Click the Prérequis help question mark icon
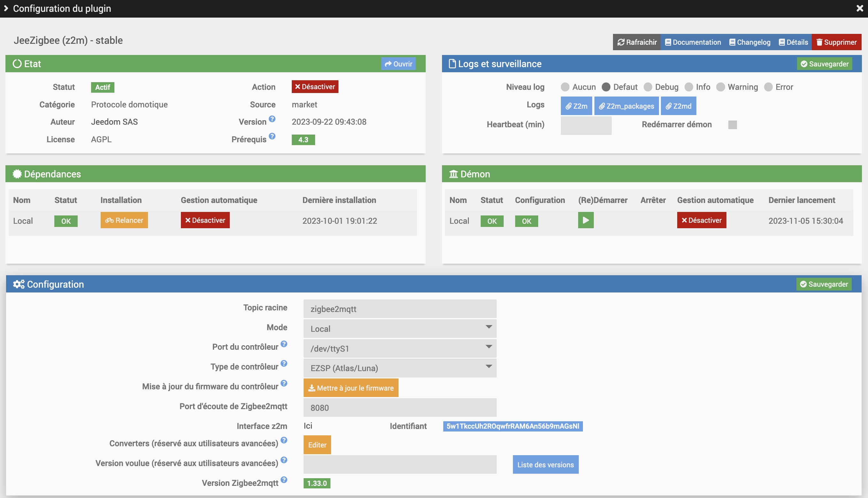The width and height of the screenshot is (868, 498). [x=272, y=136]
